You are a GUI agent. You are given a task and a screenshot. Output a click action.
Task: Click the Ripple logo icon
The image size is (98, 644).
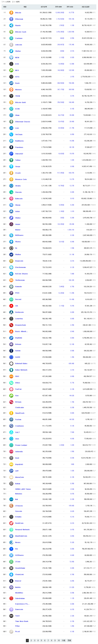[x=11, y=25]
